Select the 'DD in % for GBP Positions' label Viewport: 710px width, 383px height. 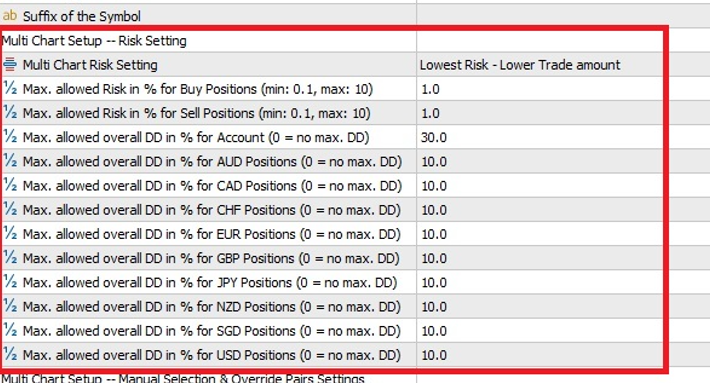[211, 259]
